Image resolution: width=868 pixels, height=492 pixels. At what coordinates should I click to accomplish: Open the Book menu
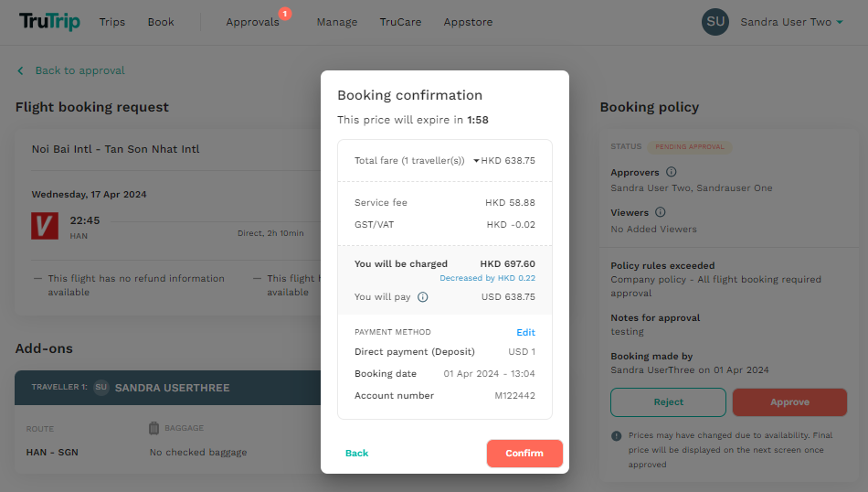click(x=161, y=22)
